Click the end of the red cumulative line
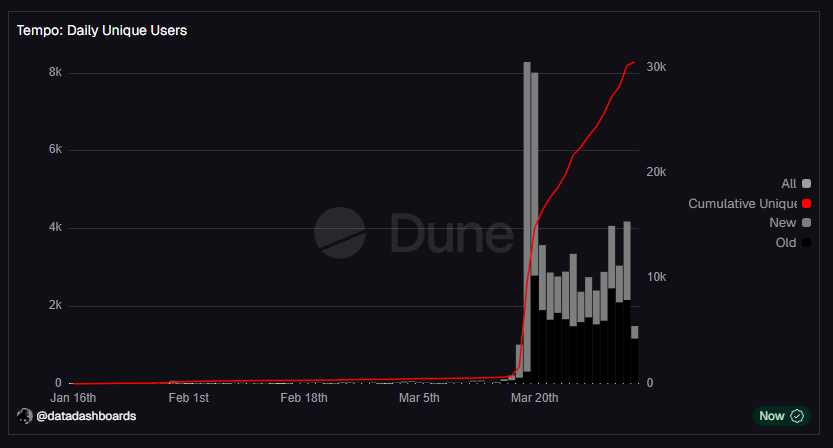 (x=634, y=63)
